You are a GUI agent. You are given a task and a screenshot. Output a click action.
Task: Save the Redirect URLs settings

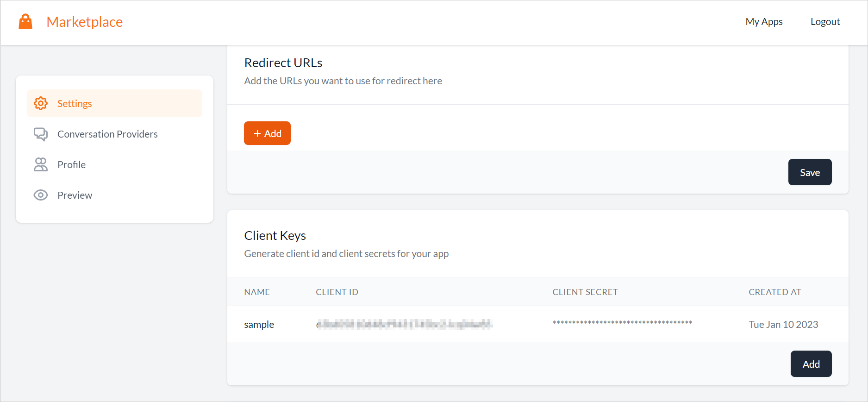click(x=810, y=172)
